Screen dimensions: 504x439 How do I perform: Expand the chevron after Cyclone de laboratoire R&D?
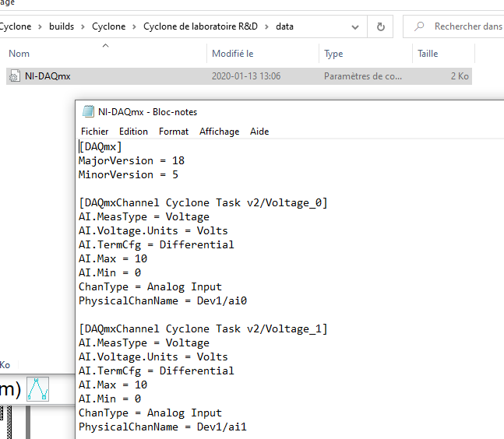(x=267, y=26)
